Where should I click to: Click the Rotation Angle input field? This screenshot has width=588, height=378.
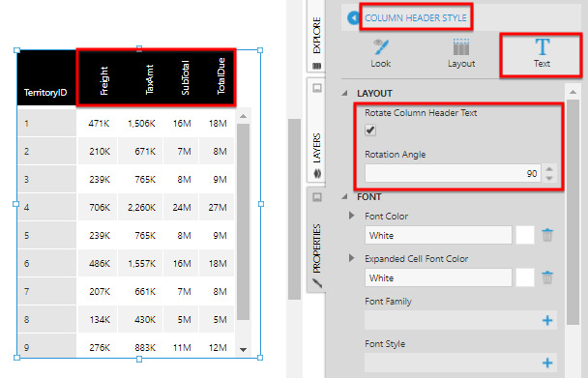pyautogui.click(x=453, y=173)
